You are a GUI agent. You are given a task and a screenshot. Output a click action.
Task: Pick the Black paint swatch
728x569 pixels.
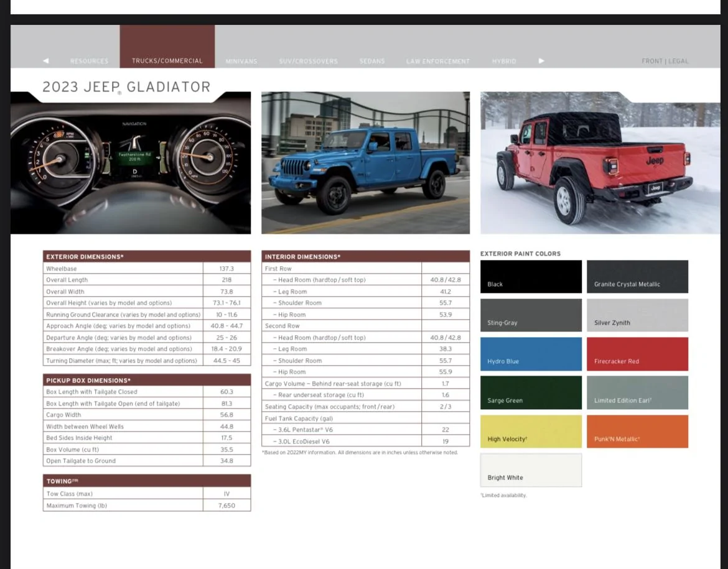(x=531, y=277)
